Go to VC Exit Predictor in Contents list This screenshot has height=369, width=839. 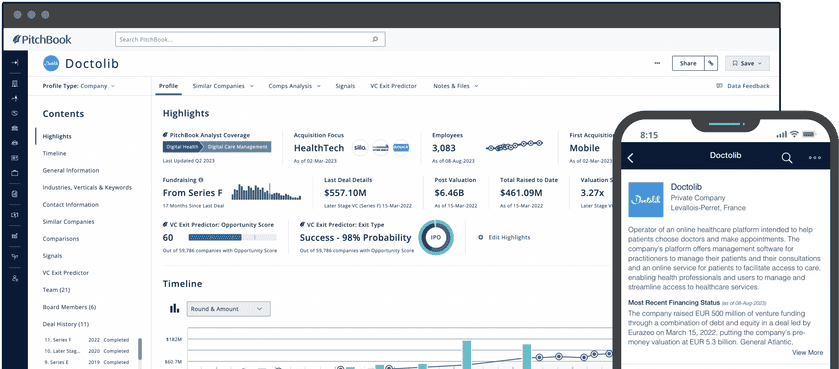(66, 273)
